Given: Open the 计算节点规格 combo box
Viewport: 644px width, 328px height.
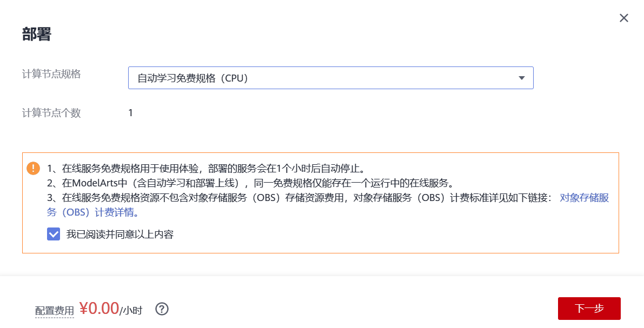Looking at the screenshot, I should point(330,78).
